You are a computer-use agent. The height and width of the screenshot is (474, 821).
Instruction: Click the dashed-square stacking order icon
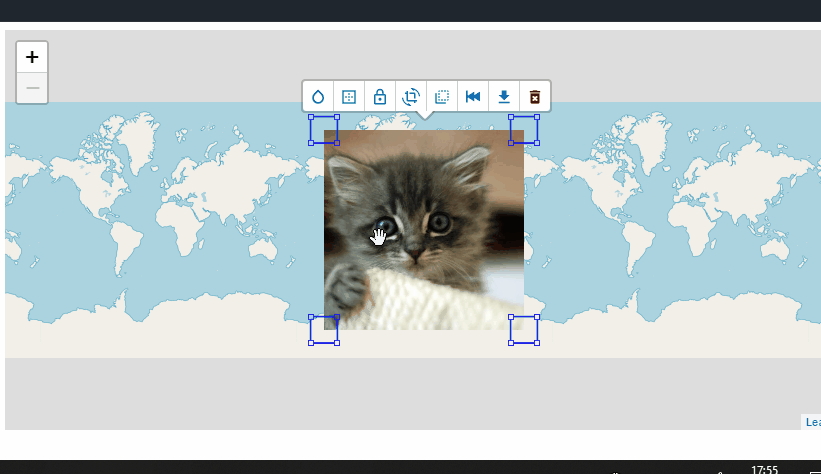442,96
